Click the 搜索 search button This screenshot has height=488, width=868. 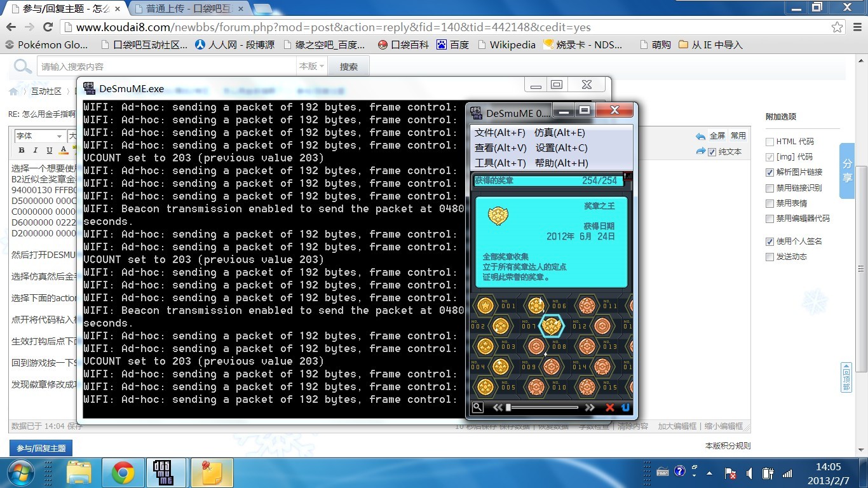(x=348, y=66)
